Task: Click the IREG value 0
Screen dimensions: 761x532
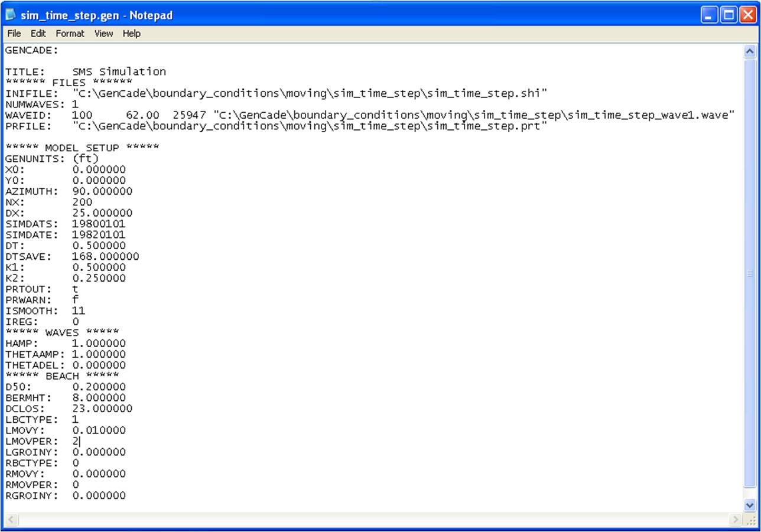Action: click(x=75, y=321)
